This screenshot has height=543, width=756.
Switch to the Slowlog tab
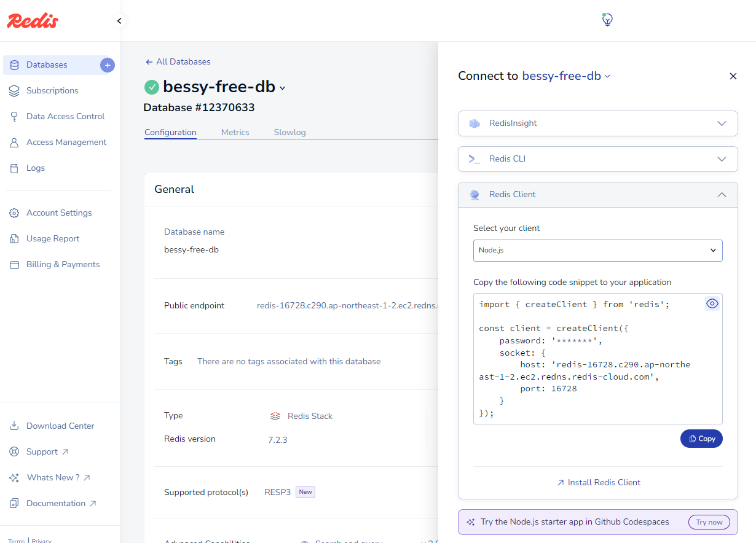[x=289, y=132]
